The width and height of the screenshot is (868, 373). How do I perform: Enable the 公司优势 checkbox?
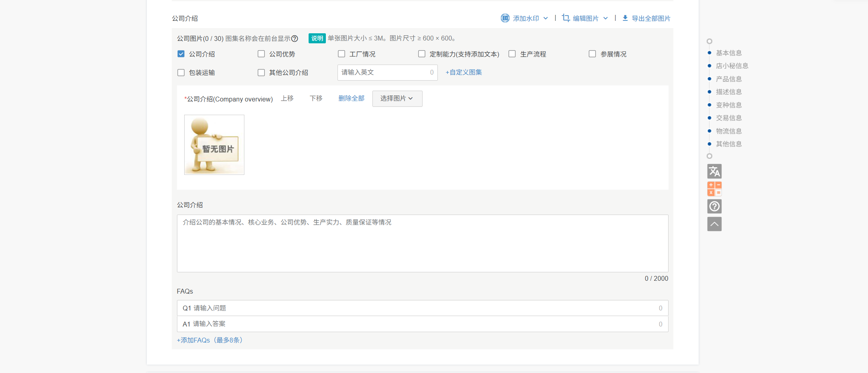(261, 54)
